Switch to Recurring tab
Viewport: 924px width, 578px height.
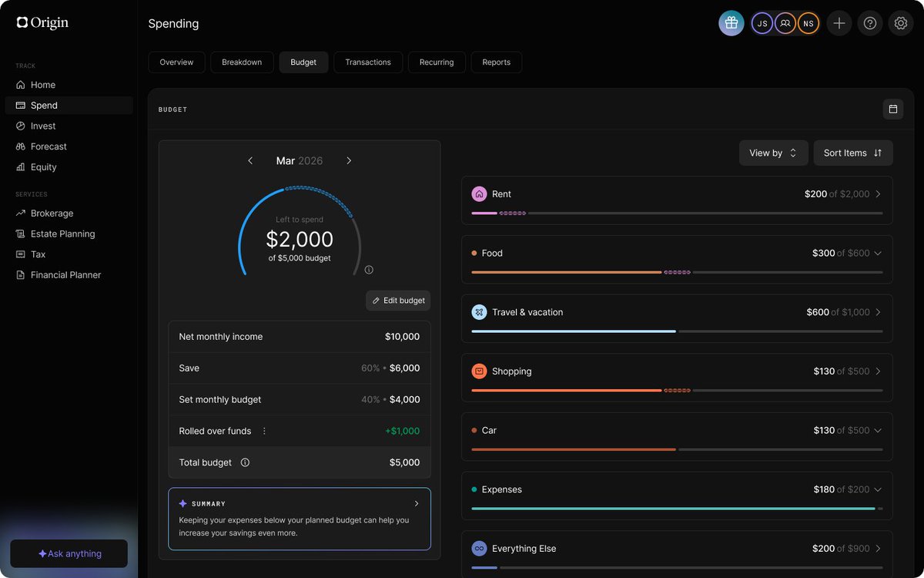coord(437,62)
